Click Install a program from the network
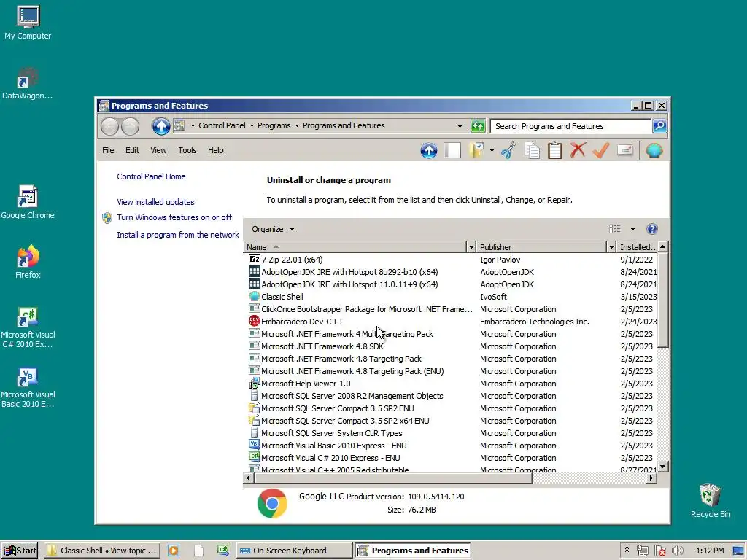 (x=178, y=235)
